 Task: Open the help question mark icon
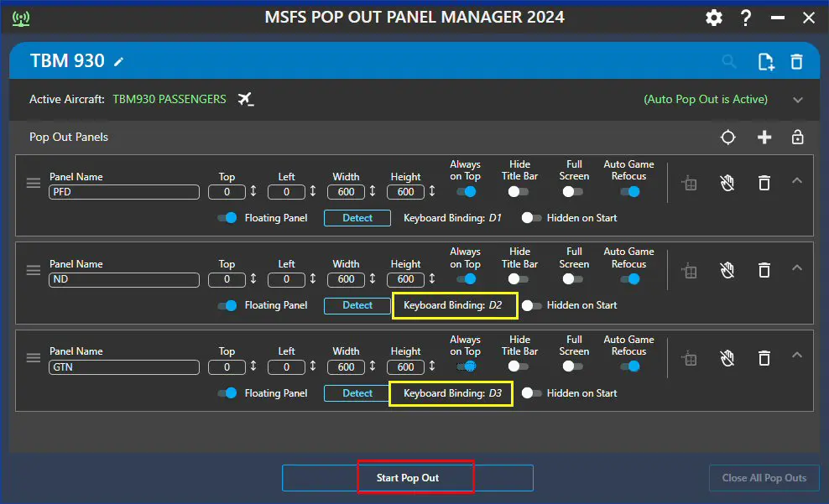tap(745, 18)
